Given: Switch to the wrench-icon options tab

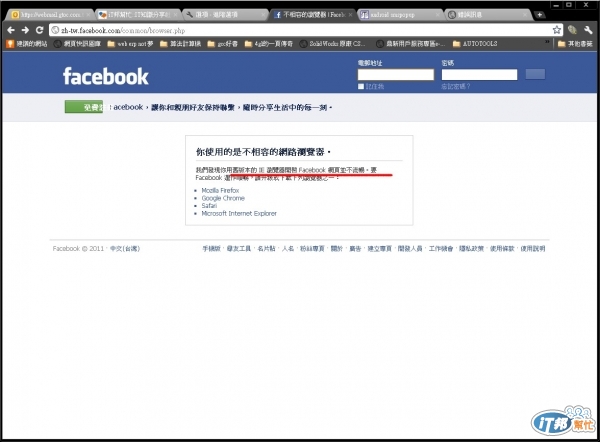Looking at the screenshot, I should tap(226, 15).
